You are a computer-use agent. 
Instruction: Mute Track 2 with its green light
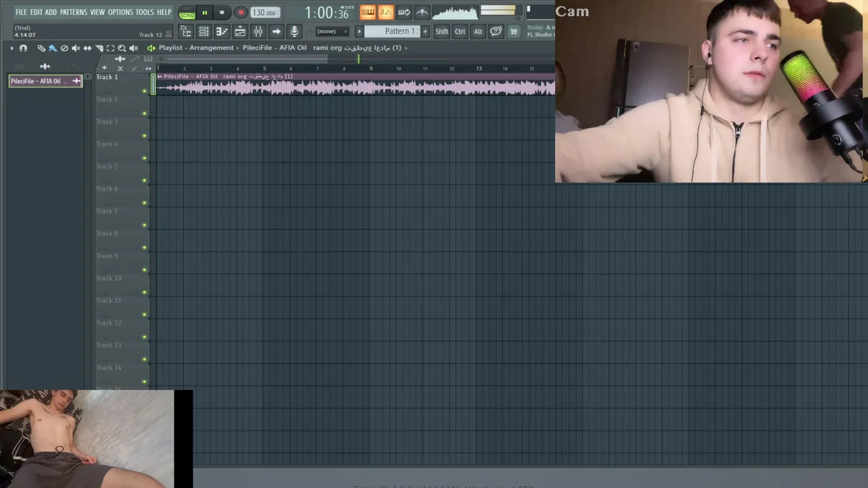point(144,113)
